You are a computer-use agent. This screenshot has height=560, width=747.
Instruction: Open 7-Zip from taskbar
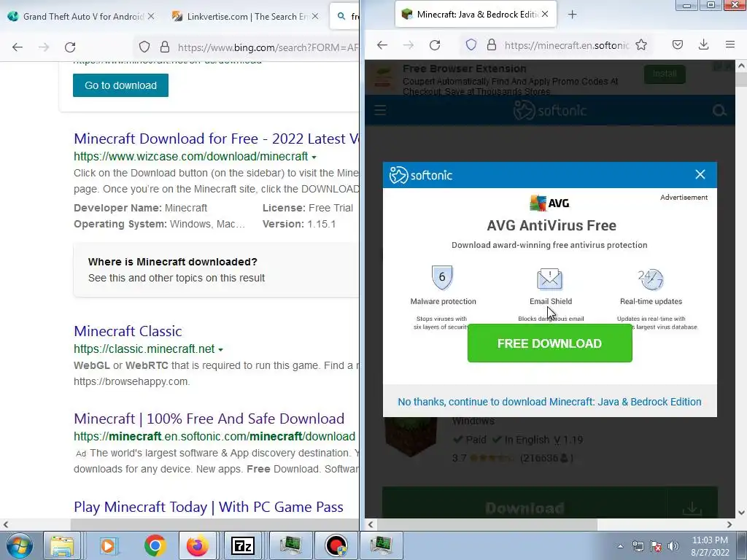click(242, 545)
